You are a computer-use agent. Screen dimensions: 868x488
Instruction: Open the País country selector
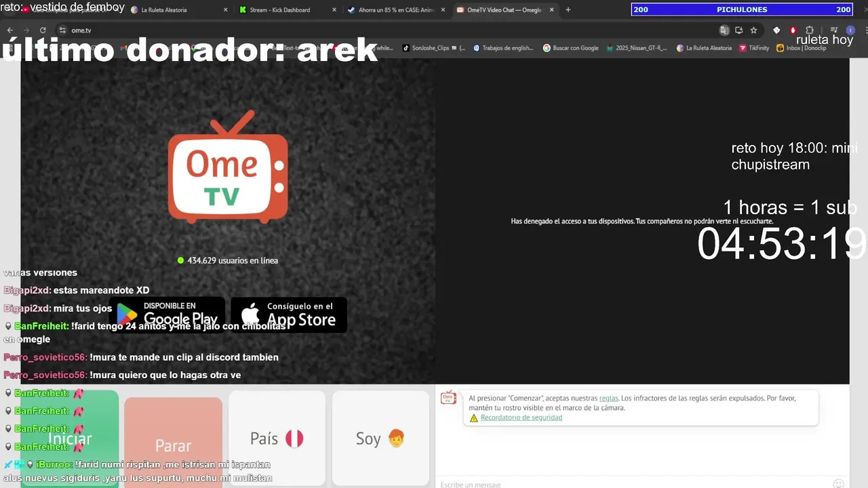[277, 439]
